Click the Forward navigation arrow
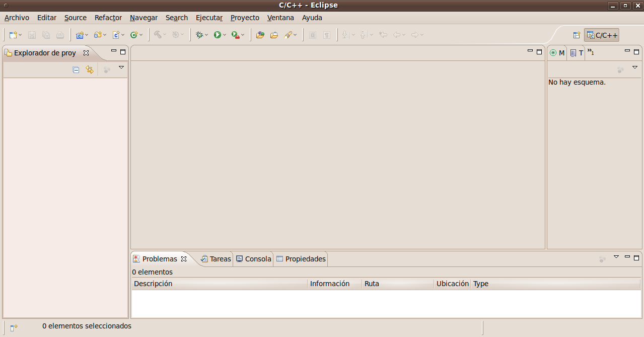The width and height of the screenshot is (644, 337). (x=415, y=35)
